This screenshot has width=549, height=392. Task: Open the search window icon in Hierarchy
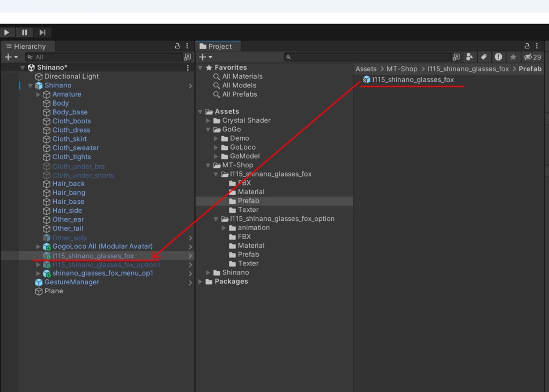[x=188, y=57]
